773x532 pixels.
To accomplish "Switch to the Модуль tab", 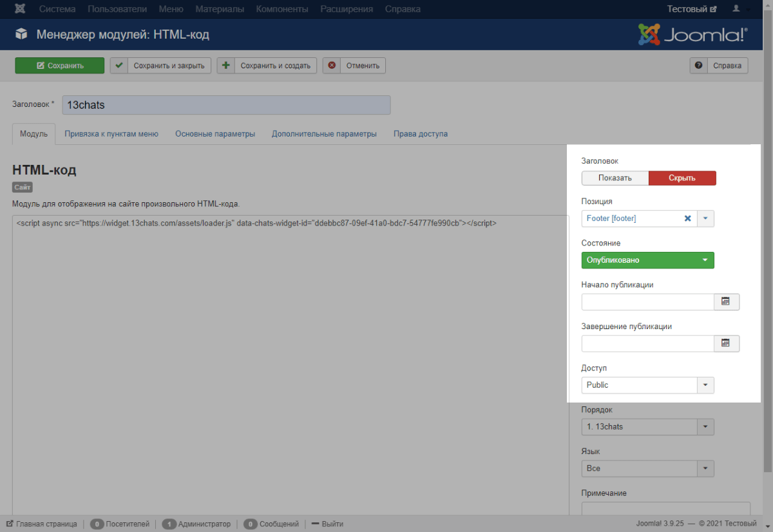I will [x=34, y=134].
